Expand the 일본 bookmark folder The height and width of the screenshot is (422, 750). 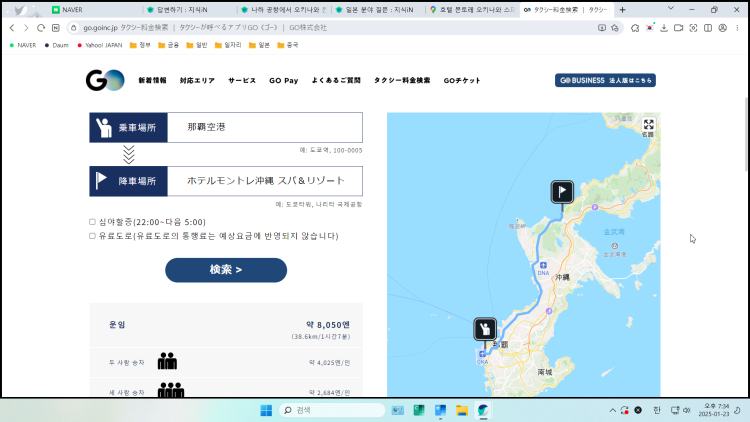tap(259, 45)
